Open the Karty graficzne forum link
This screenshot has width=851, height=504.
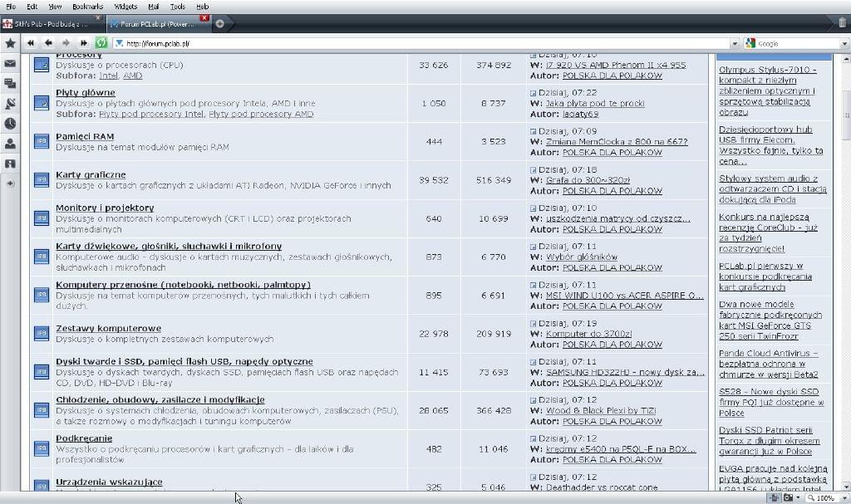(91, 175)
